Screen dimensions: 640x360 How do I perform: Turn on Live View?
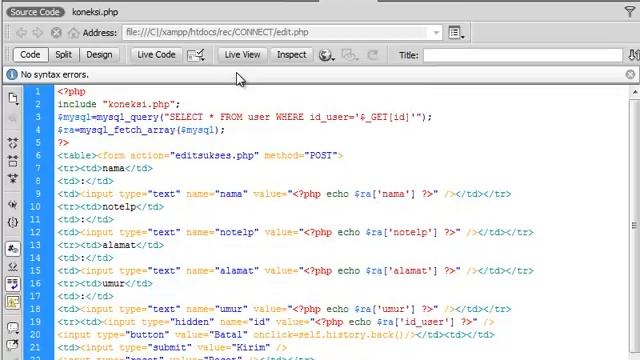point(242,55)
